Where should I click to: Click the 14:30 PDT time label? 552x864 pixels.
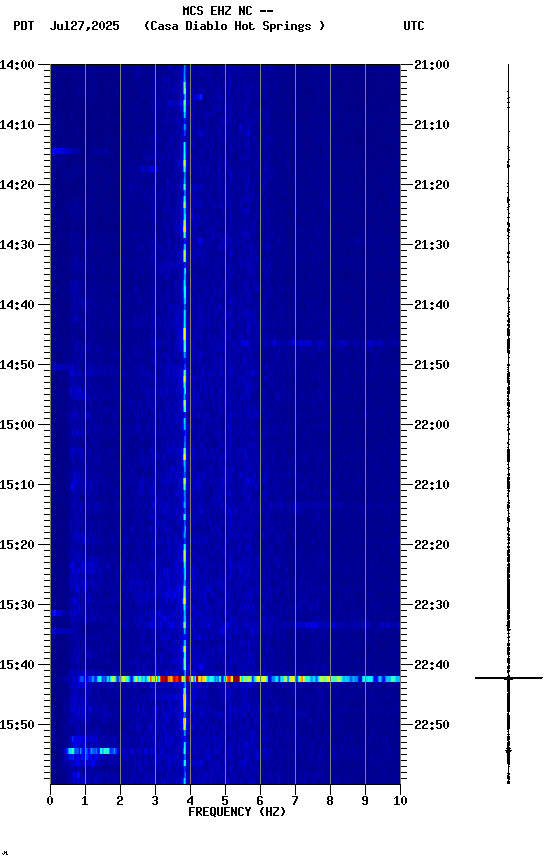[17, 245]
